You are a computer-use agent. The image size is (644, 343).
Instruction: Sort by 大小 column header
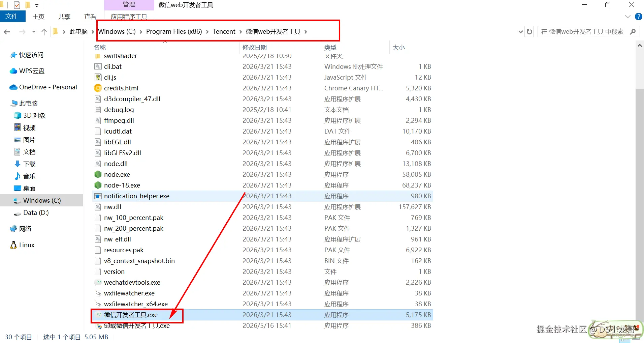click(399, 48)
